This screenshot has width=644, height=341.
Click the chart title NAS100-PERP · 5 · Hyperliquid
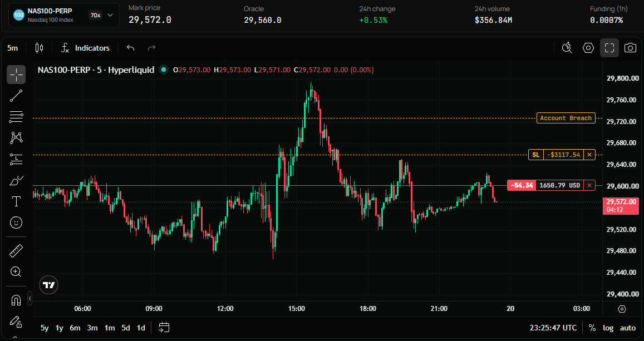coord(96,70)
